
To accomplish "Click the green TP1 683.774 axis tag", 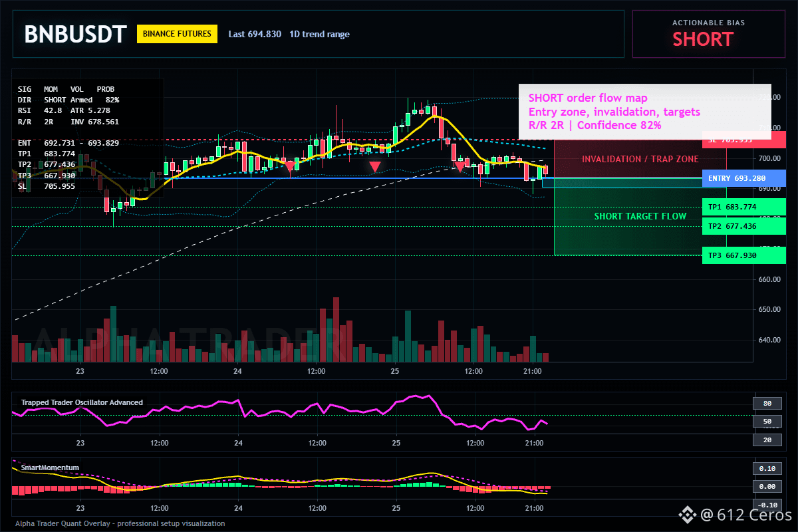I will 743,207.
